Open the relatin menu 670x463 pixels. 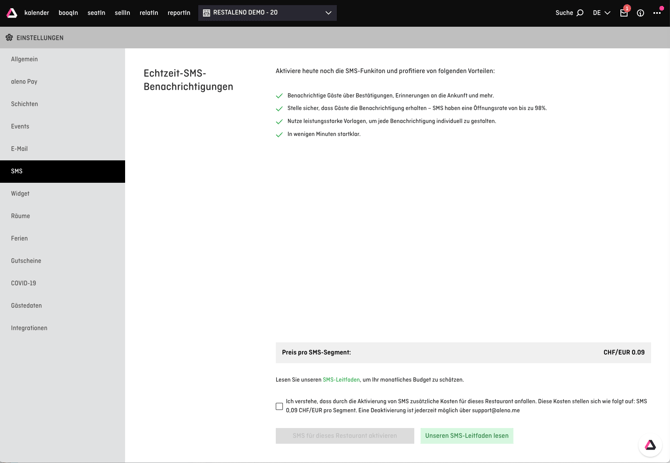coord(149,13)
